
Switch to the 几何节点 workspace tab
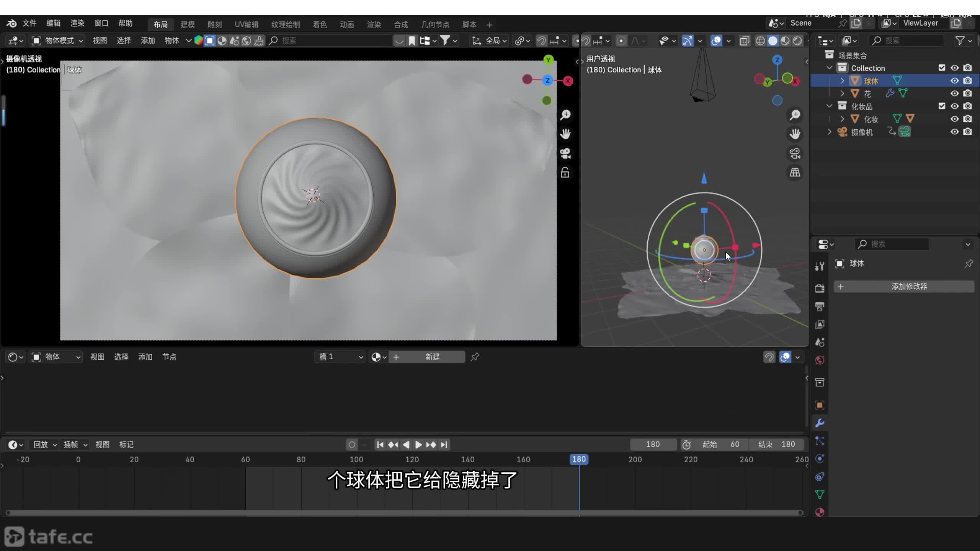coord(435,25)
